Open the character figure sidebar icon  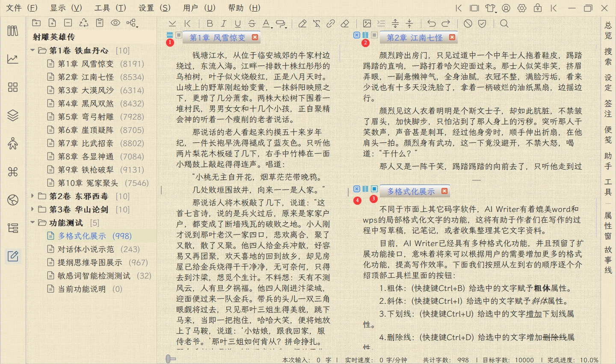(x=13, y=144)
